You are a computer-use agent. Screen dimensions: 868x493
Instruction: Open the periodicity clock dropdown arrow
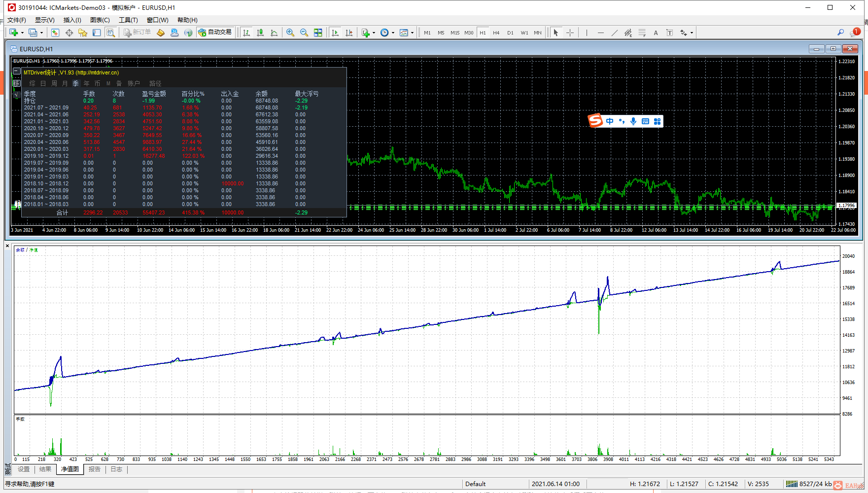point(393,33)
